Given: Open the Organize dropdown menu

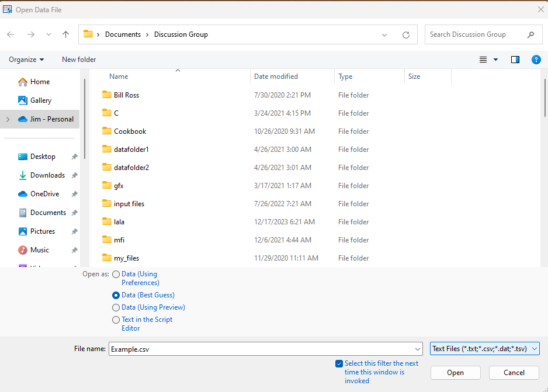Looking at the screenshot, I should (x=26, y=60).
